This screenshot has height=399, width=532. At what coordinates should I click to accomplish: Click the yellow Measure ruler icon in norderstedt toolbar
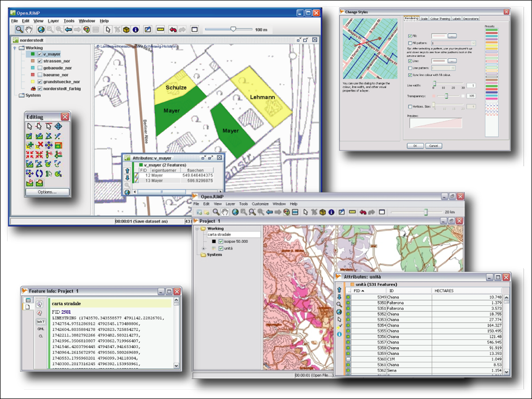tap(160, 30)
